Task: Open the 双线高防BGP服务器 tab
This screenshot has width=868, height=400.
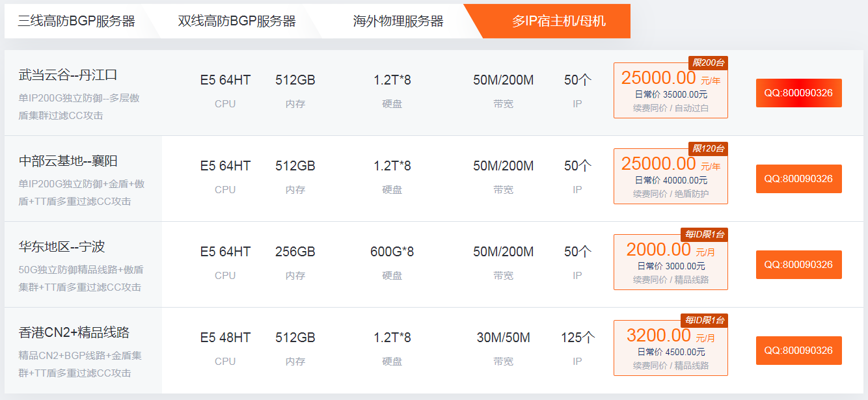Action: coord(237,21)
